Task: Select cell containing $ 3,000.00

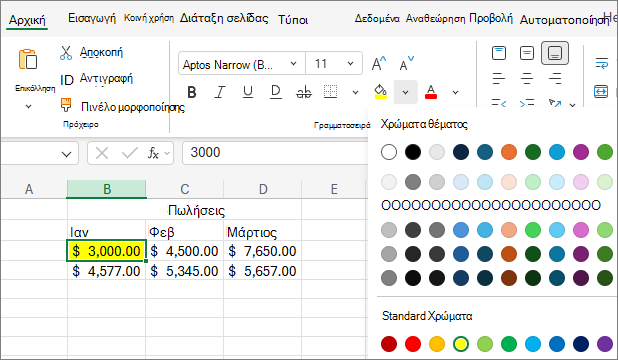Action: [x=106, y=251]
